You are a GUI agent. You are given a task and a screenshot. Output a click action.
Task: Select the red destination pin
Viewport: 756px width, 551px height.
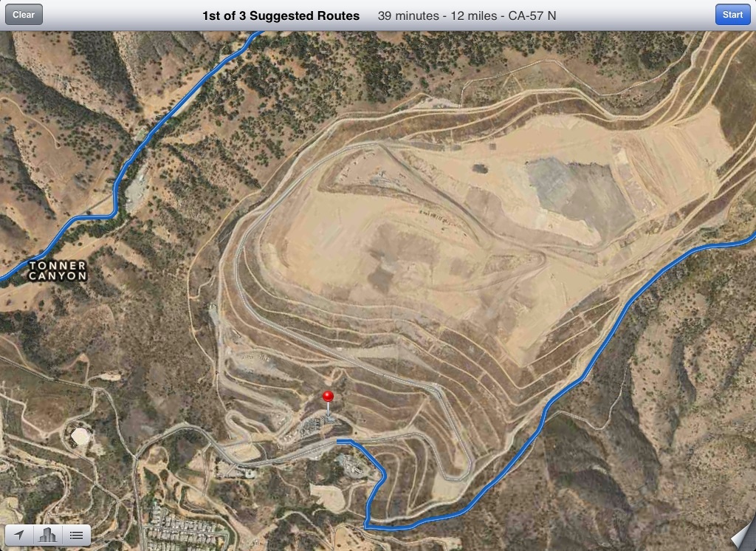328,397
